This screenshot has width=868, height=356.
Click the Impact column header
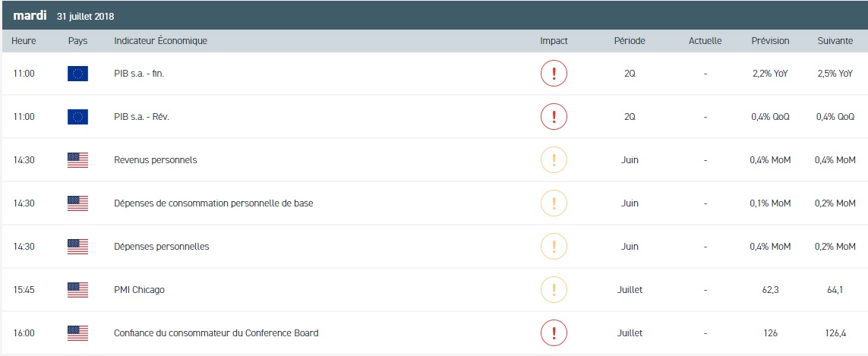[x=554, y=41]
